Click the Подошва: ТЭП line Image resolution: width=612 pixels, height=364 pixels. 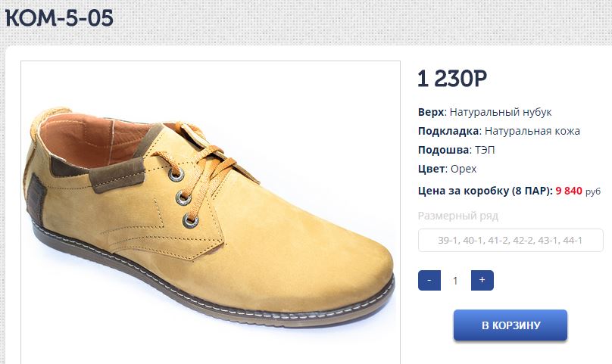[x=456, y=150]
